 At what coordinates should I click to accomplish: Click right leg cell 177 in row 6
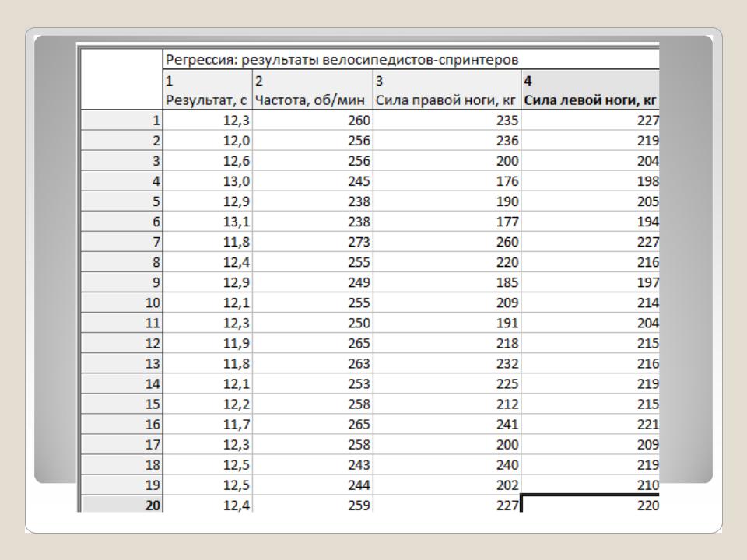point(447,222)
